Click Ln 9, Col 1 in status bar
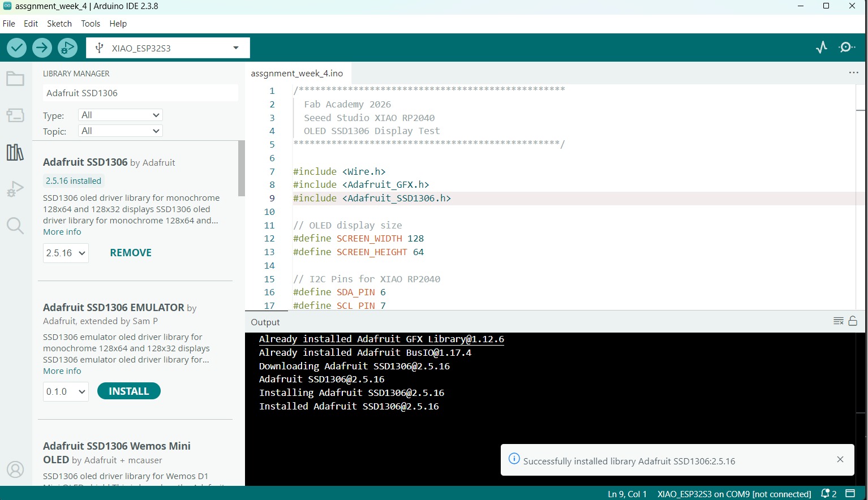Viewport: 868px width, 500px height. coord(627,494)
